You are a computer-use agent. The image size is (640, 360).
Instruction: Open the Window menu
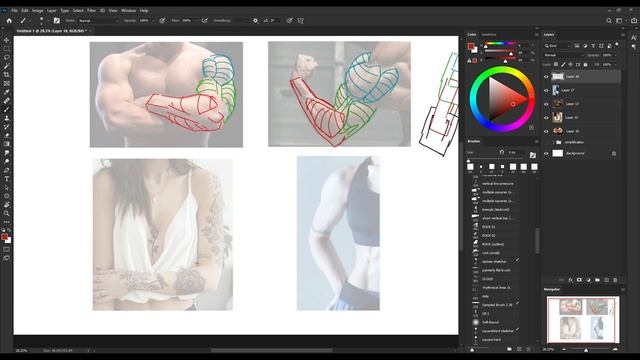pyautogui.click(x=128, y=10)
